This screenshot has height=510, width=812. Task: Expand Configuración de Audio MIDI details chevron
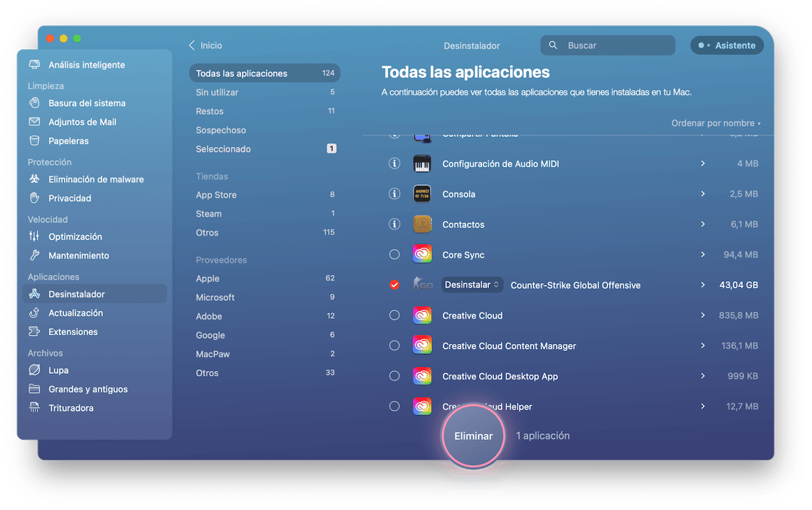click(x=702, y=164)
